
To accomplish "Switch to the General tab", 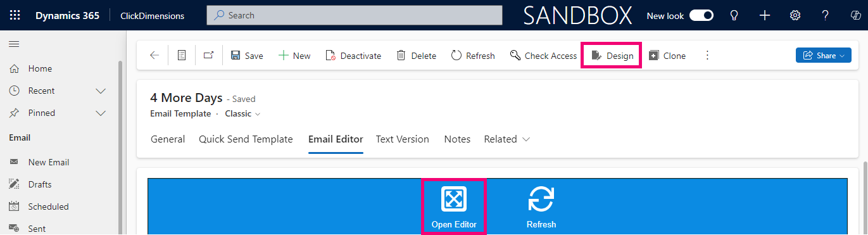I will (168, 139).
